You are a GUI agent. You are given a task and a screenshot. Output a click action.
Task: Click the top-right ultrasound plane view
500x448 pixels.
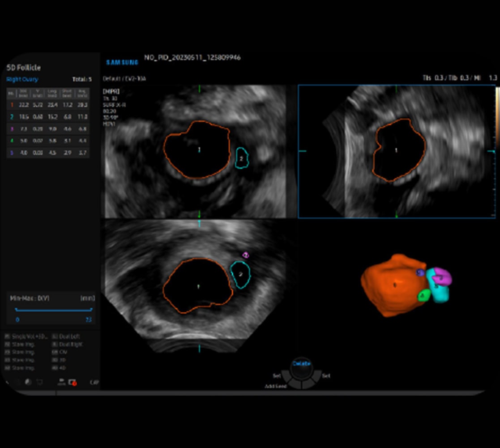click(397, 151)
